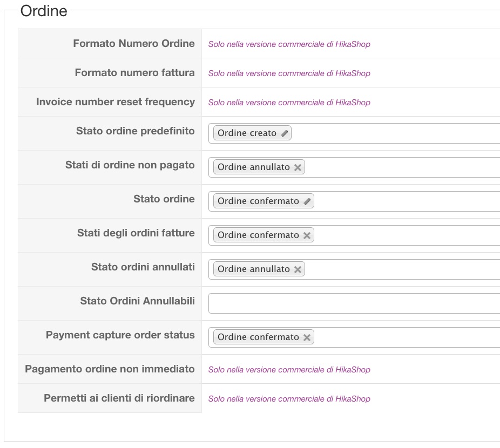This screenshot has height=448, width=500.
Task: Open Stato ordini annullati selection box
Action: (400, 269)
